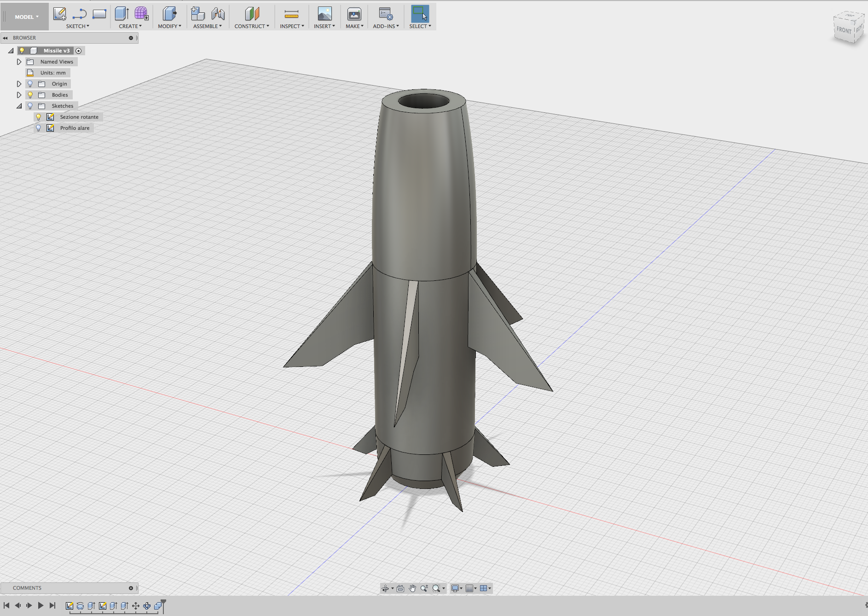
Task: Open the Orbit type dropdown arrow
Action: (x=393, y=588)
